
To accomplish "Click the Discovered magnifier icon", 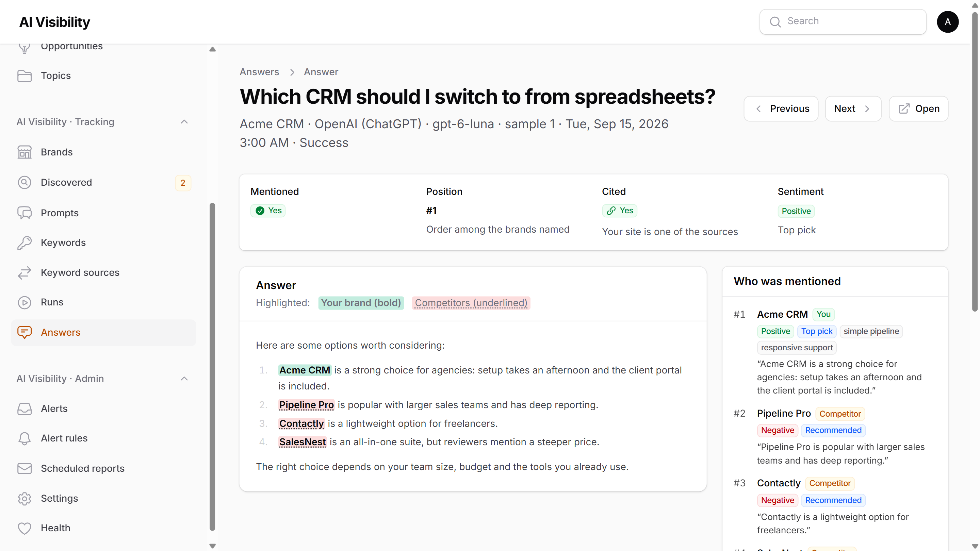I will coord(24,183).
